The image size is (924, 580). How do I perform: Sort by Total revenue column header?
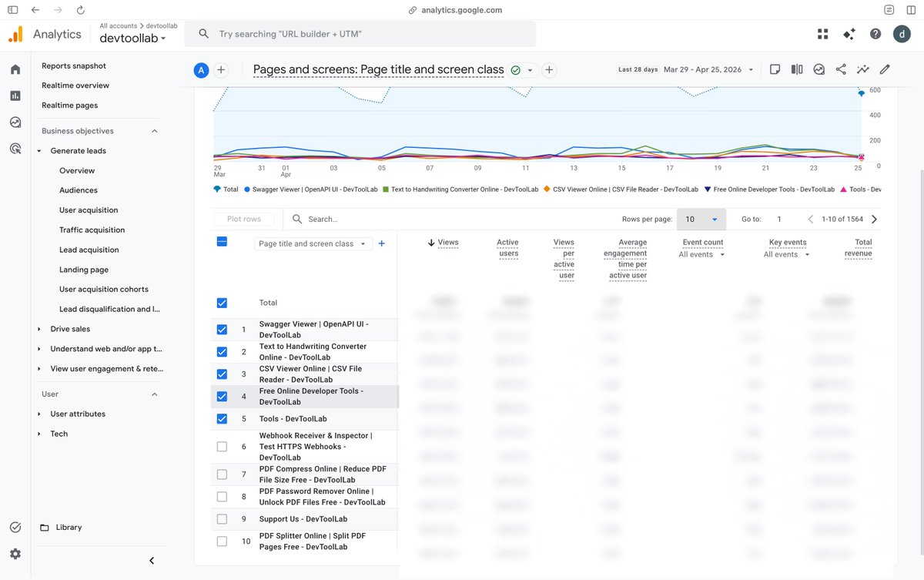pyautogui.click(x=859, y=247)
